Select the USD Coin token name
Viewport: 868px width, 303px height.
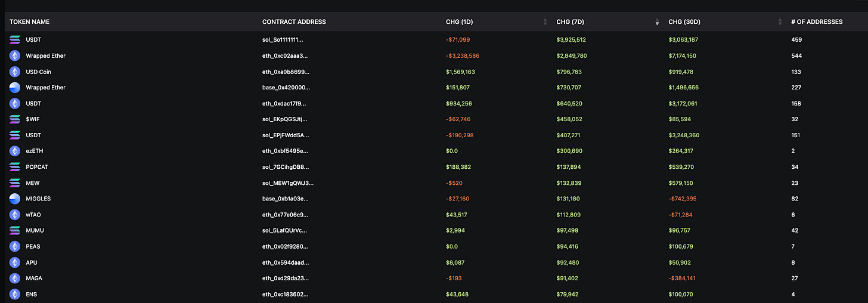pos(39,72)
